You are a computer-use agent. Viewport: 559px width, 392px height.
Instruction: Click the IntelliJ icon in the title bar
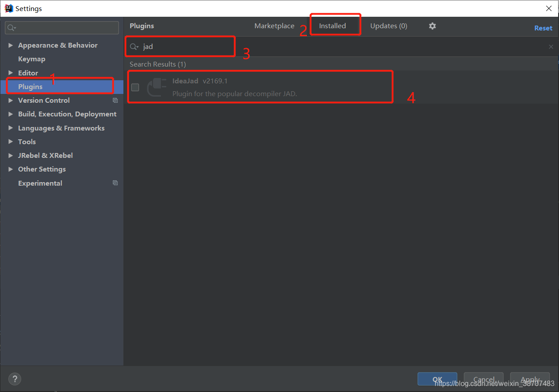pos(8,8)
